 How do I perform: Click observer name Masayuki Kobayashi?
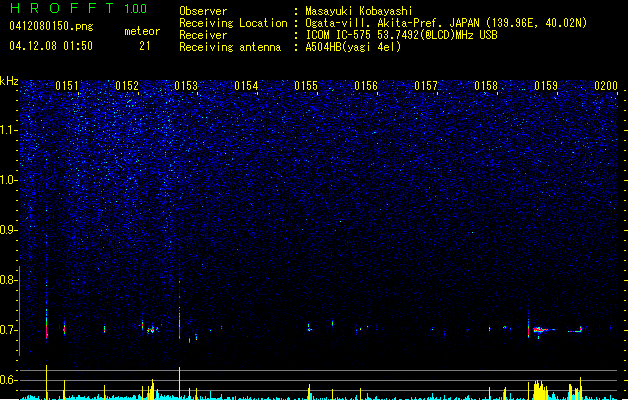click(359, 11)
